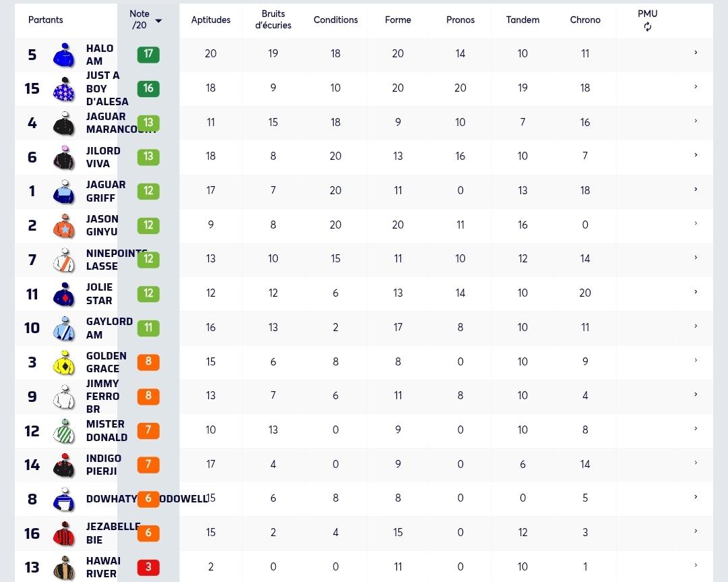Expand the Jilord Viva row chevron
The width and height of the screenshot is (728, 582).
[696, 154]
